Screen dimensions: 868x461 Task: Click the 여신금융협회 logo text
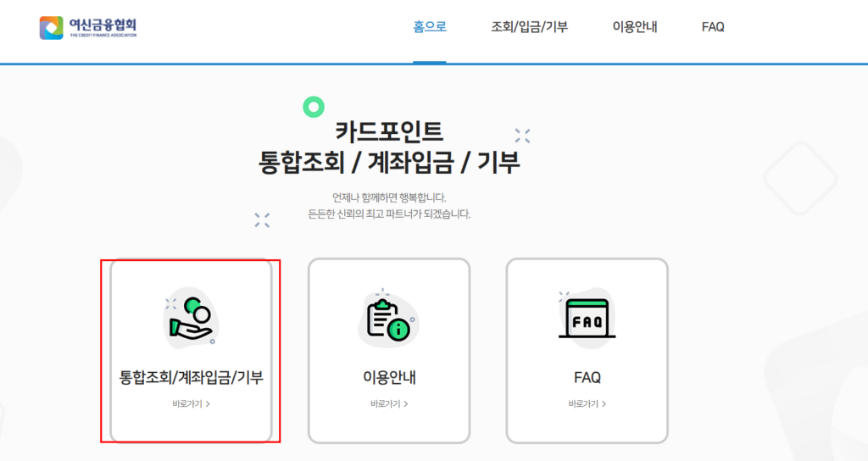[103, 27]
